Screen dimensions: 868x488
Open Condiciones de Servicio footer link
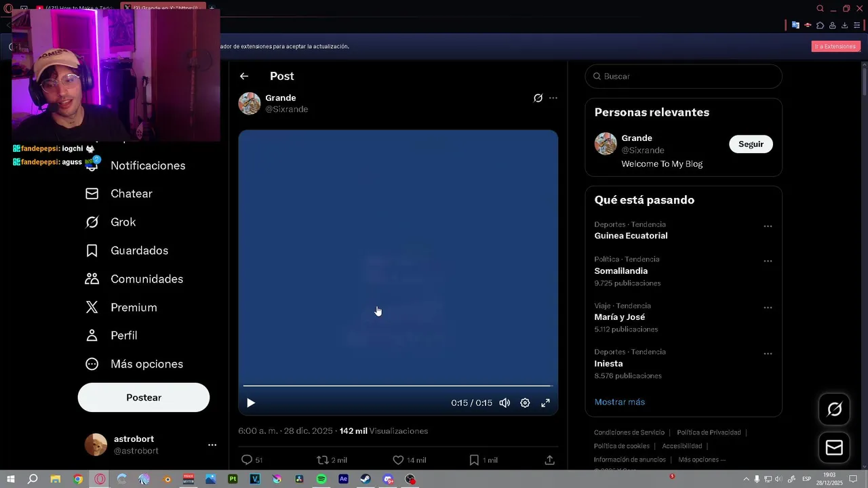coord(629,432)
